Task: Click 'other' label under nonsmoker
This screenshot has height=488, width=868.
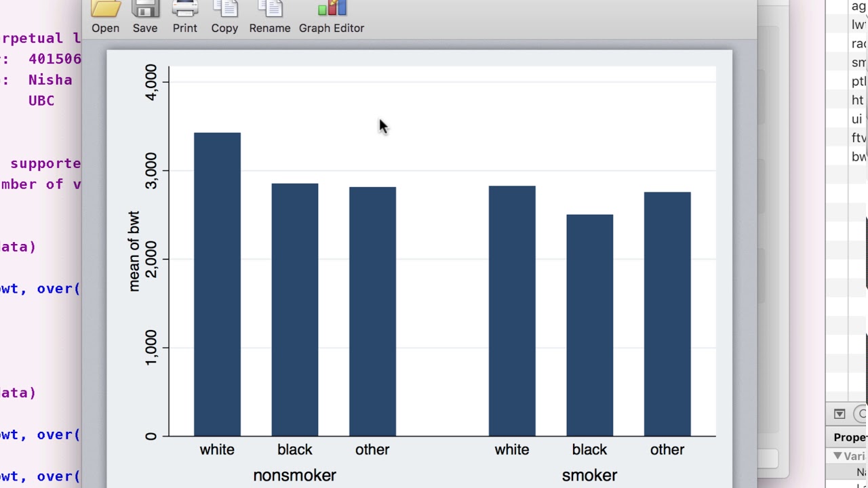Action: pyautogui.click(x=372, y=449)
